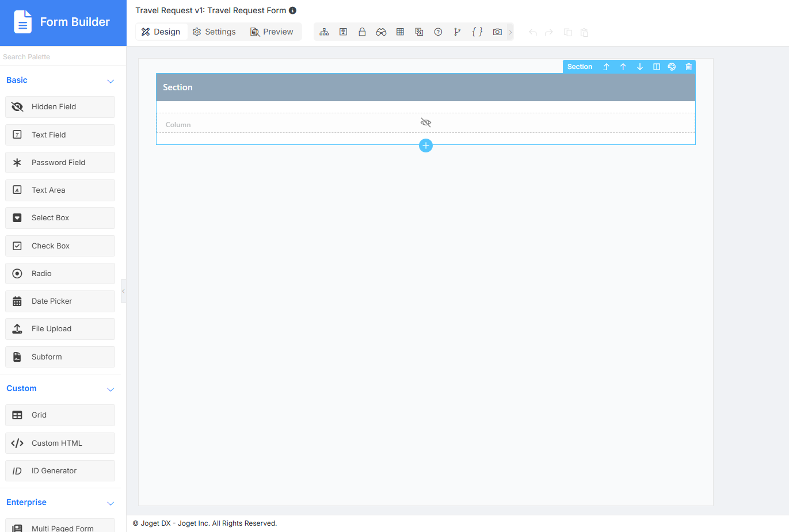The height and width of the screenshot is (532, 789).
Task: Select the Multi Paged Form palette item
Action: [x=60, y=525]
